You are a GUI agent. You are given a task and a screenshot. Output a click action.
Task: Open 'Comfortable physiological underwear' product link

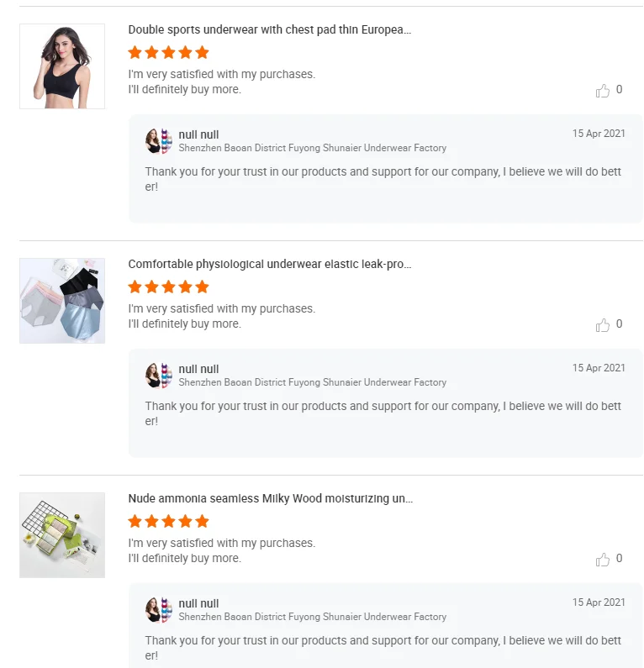[269, 265]
